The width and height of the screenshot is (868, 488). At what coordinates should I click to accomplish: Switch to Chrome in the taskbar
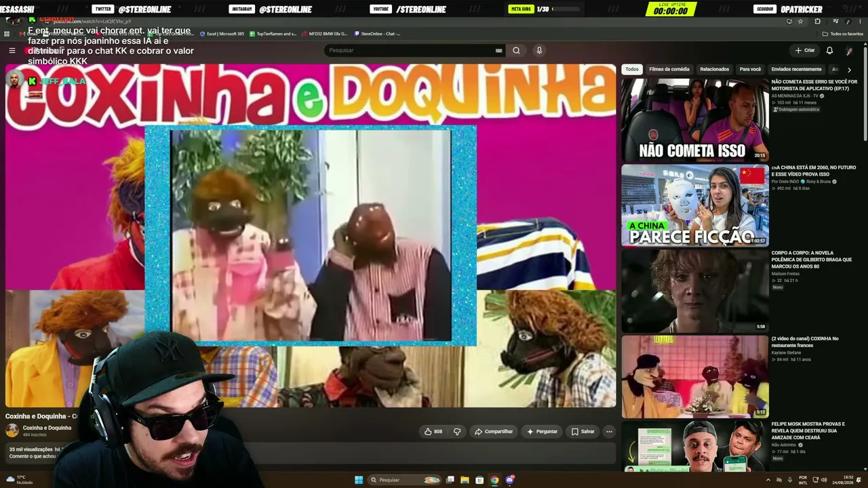pyautogui.click(x=494, y=480)
